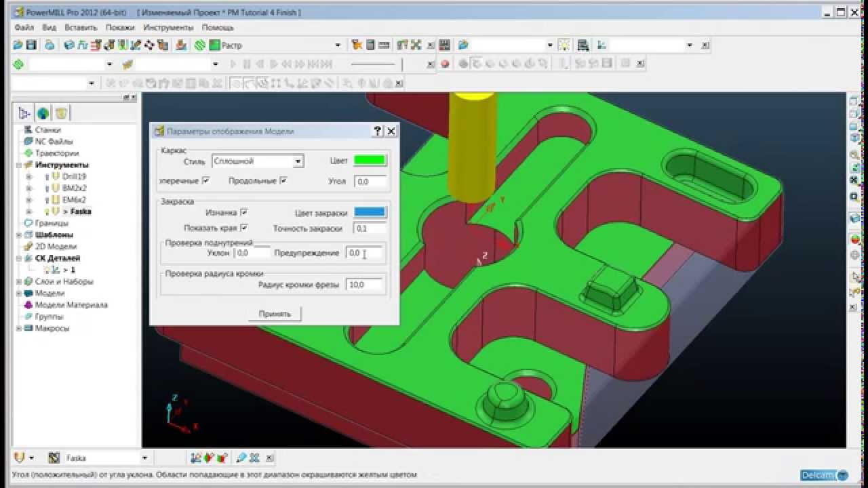Click the shaded block cube icon on right toolbar
Image resolution: width=868 pixels, height=488 pixels.
point(855,218)
